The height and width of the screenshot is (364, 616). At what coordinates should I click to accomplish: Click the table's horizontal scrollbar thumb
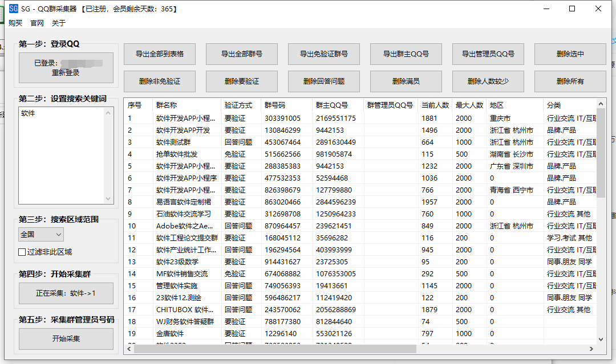pyautogui.click(x=275, y=349)
